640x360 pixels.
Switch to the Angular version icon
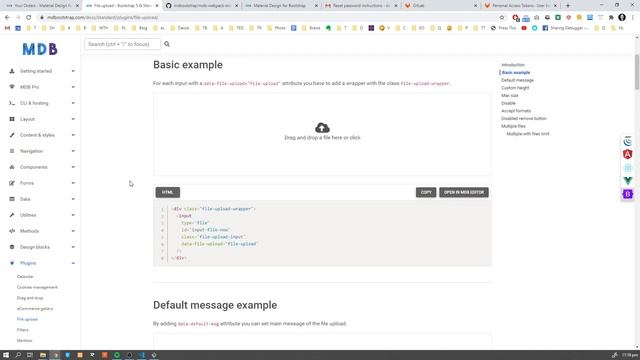click(628, 154)
